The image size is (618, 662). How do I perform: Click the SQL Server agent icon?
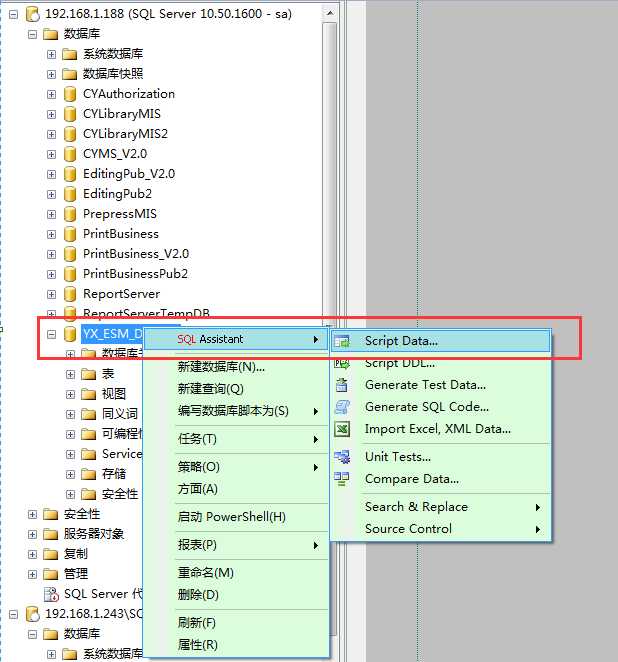pyautogui.click(x=52, y=594)
